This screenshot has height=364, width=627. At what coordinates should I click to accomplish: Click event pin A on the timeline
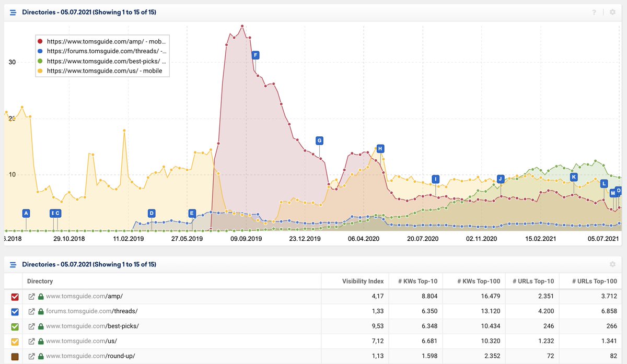pos(26,213)
